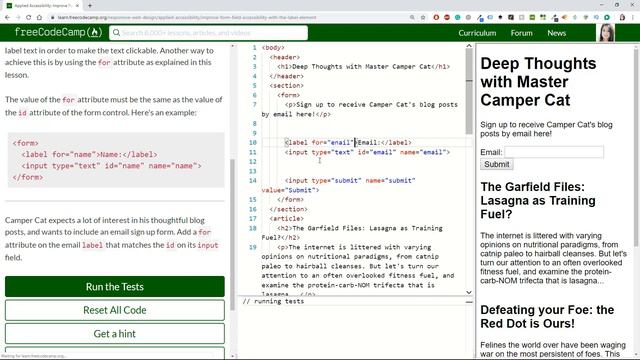Click Get a hint button
Image resolution: width=640 pixels, height=360 pixels.
coord(115,333)
